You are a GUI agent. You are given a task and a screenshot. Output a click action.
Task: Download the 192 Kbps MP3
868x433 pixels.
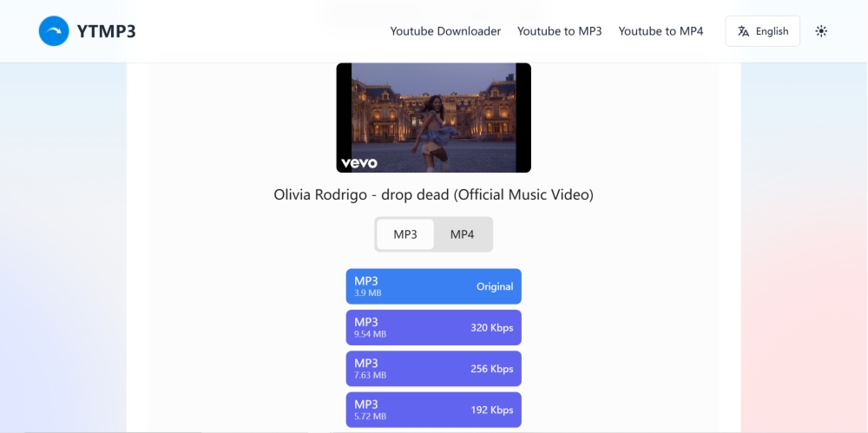pyautogui.click(x=433, y=410)
